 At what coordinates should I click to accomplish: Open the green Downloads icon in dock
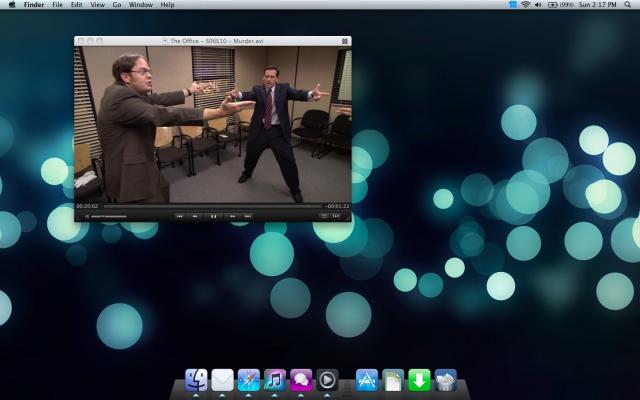pos(419,380)
